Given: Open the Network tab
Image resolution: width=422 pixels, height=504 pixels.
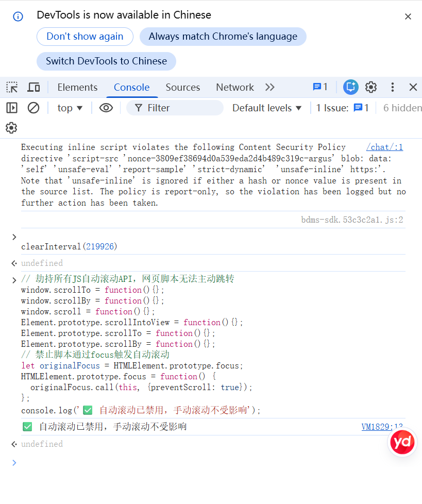Looking at the screenshot, I should click(x=235, y=87).
